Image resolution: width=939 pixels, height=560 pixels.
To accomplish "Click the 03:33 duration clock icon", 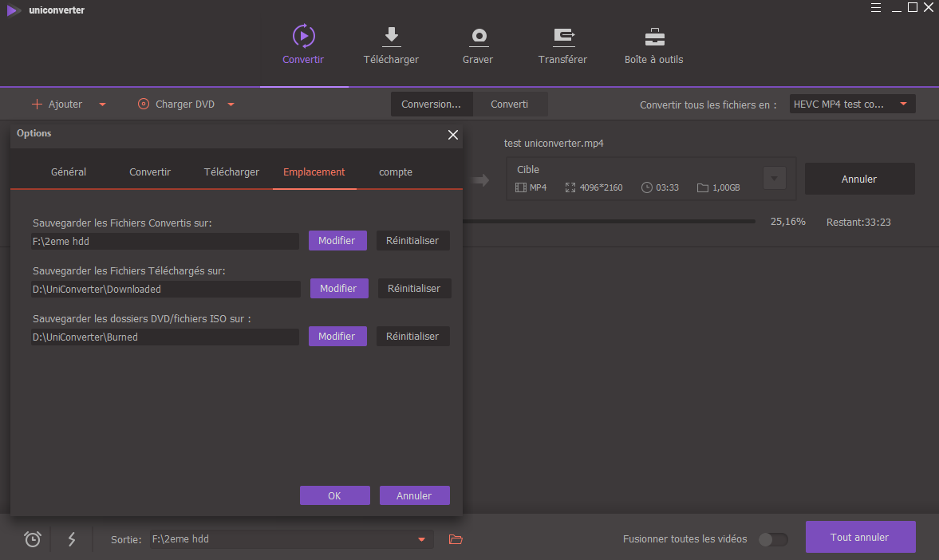I will click(647, 187).
